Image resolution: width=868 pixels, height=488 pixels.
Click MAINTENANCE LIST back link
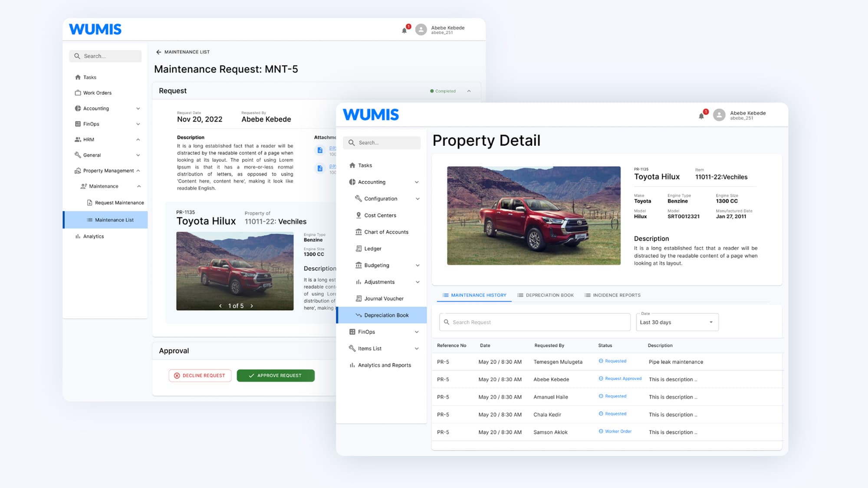(187, 52)
